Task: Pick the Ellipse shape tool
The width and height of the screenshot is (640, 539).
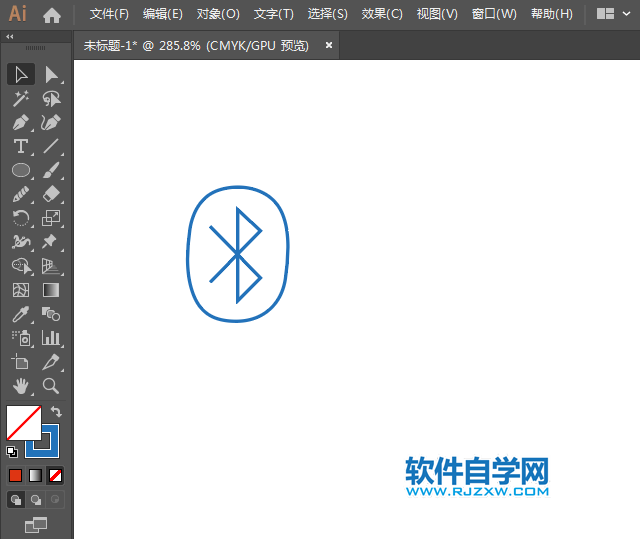Action: point(20,171)
